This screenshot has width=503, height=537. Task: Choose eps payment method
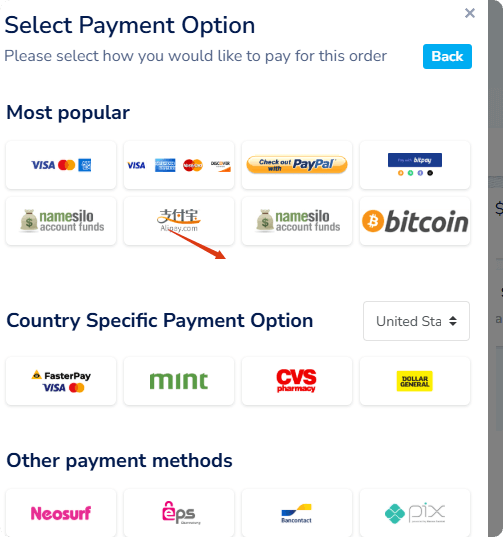179,513
